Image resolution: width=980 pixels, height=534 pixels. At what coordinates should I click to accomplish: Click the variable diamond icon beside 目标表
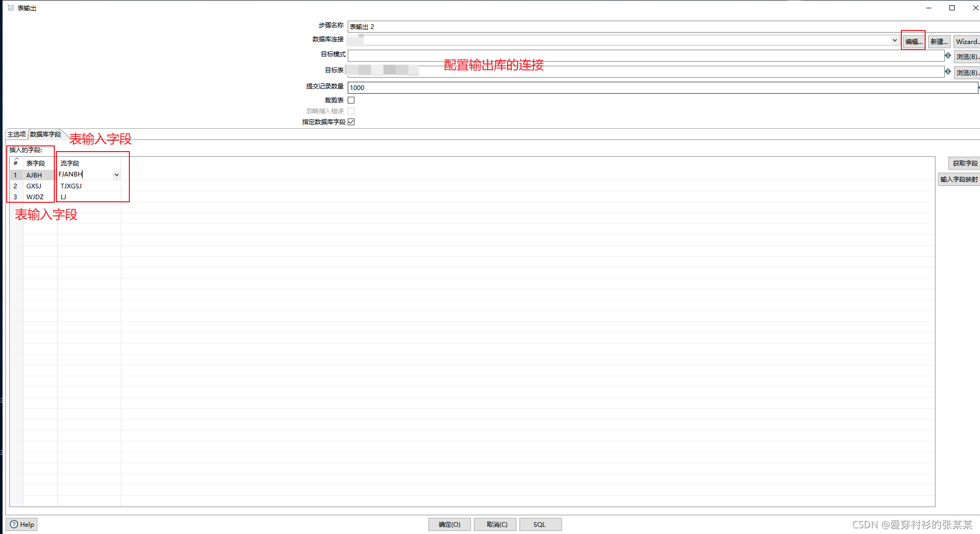(x=948, y=71)
